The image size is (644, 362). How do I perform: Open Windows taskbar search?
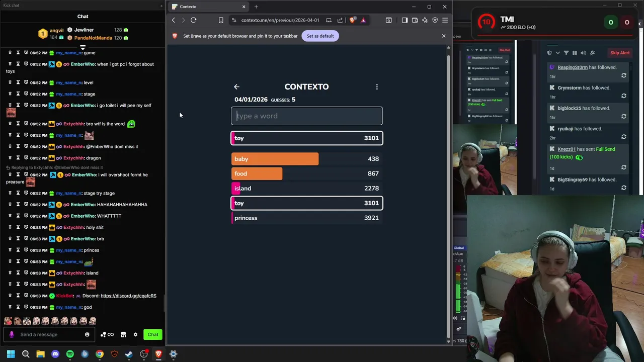point(26,354)
